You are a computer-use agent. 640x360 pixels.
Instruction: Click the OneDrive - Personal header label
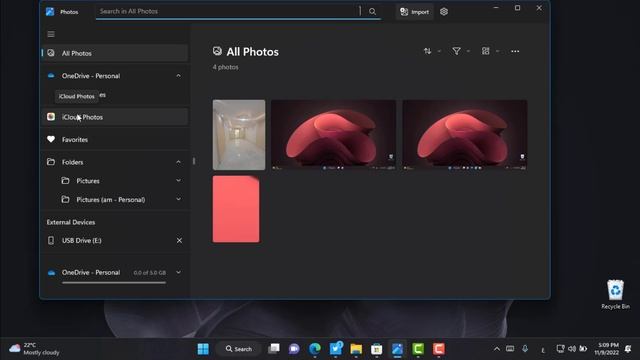91,76
